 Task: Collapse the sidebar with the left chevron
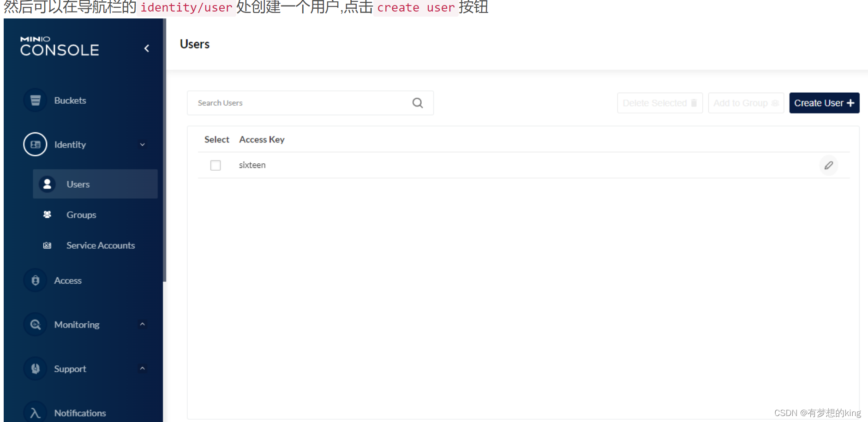(147, 48)
